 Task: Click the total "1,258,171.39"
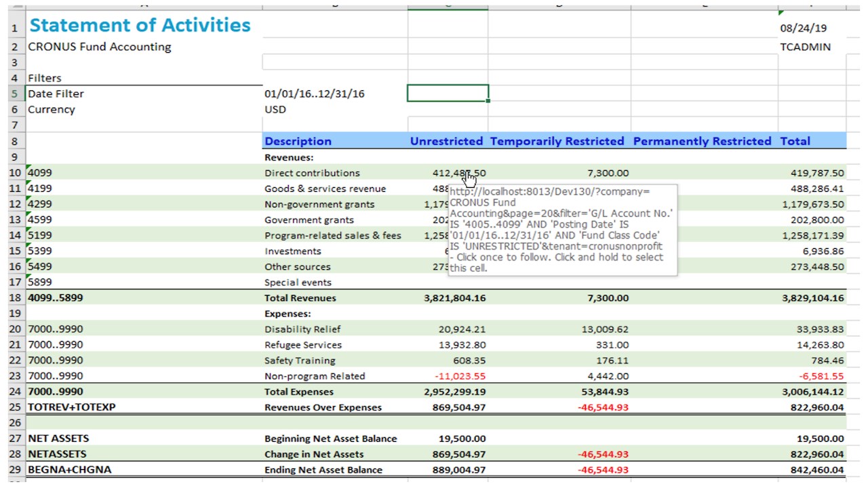tap(813, 235)
